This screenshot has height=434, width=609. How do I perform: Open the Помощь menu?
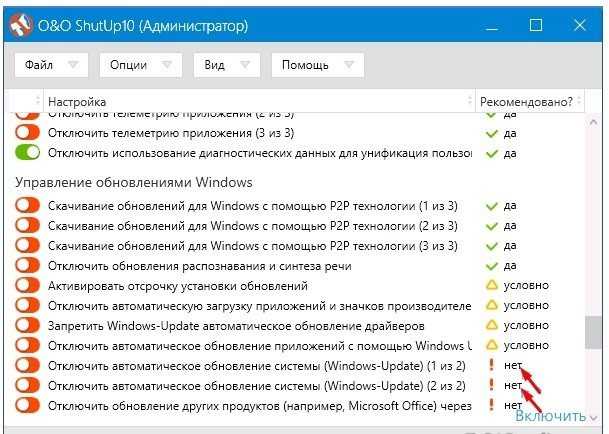coord(318,65)
